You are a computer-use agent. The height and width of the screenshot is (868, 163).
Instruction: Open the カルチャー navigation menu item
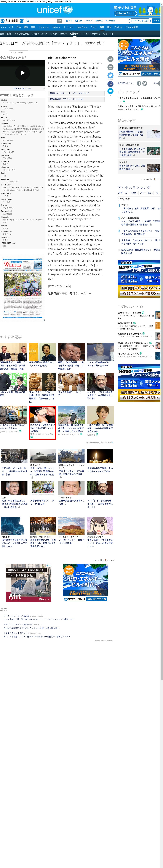point(82,27)
